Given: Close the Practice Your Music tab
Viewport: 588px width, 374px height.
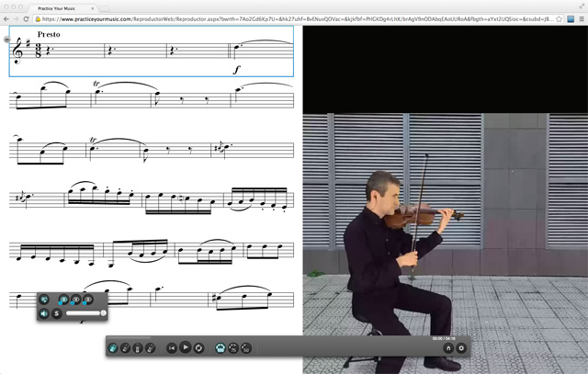Looking at the screenshot, I should (x=93, y=8).
